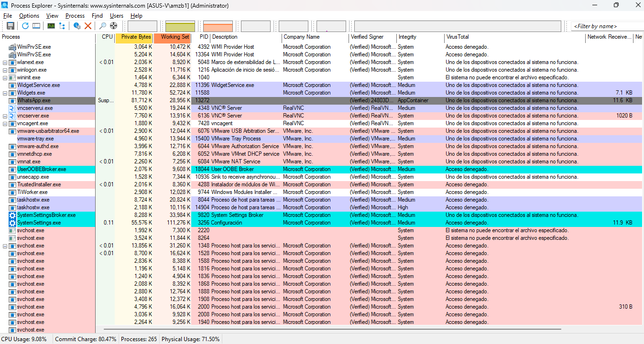Sort by the Integrity column header
This screenshot has height=344, width=644.
point(421,37)
